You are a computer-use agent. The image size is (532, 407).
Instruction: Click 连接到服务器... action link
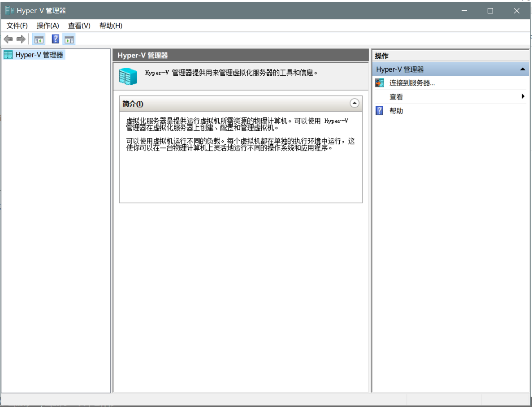[x=412, y=83]
